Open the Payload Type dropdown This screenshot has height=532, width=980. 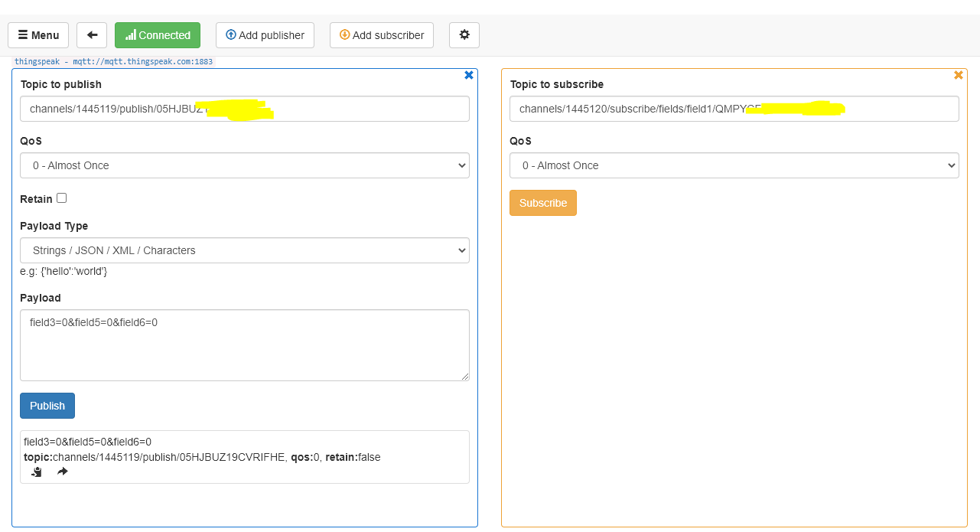pyautogui.click(x=245, y=250)
